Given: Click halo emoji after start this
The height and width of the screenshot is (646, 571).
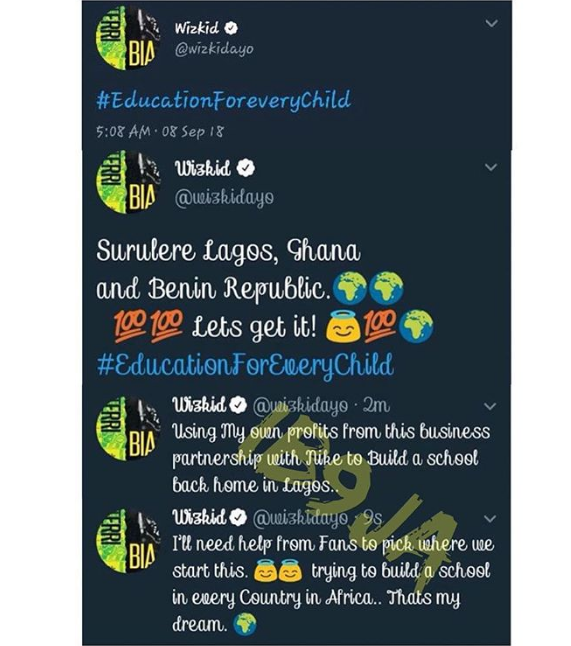Looking at the screenshot, I should pyautogui.click(x=266, y=571).
